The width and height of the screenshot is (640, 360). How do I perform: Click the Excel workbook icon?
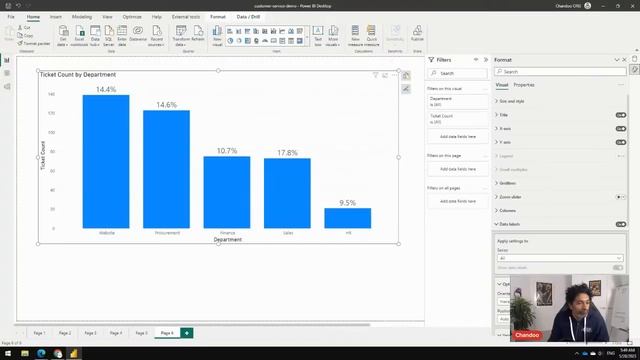[x=79, y=35]
